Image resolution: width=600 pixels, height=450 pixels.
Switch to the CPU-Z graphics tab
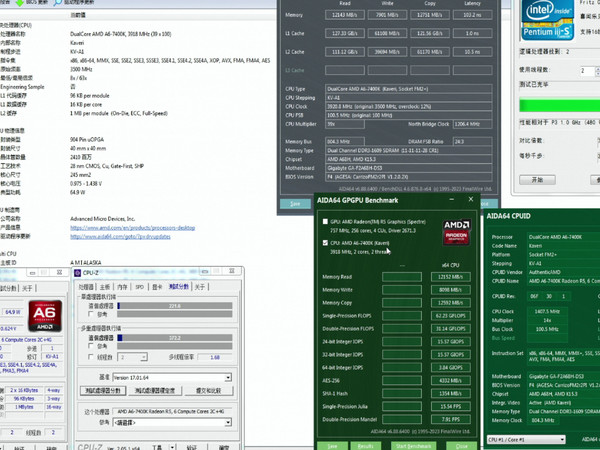pos(157,287)
